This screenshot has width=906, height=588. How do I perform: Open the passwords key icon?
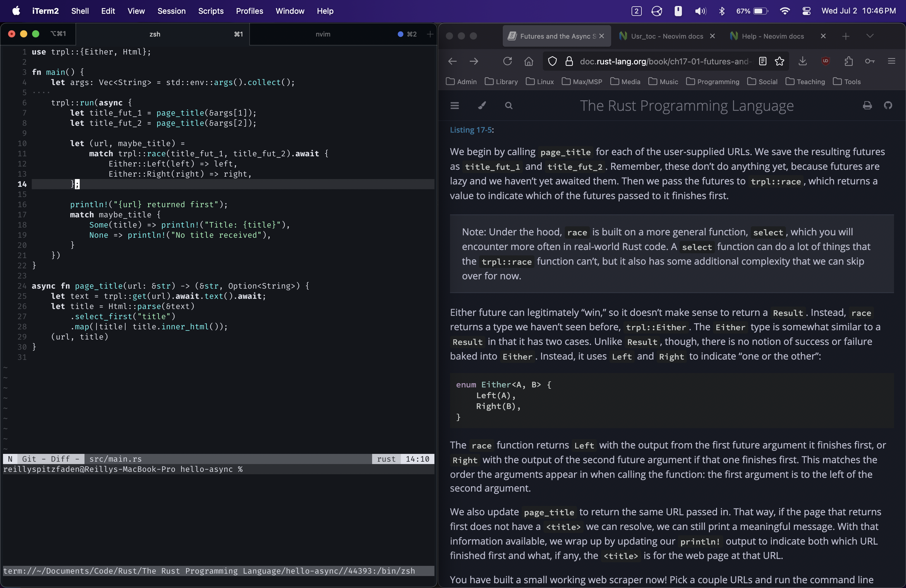pyautogui.click(x=870, y=61)
